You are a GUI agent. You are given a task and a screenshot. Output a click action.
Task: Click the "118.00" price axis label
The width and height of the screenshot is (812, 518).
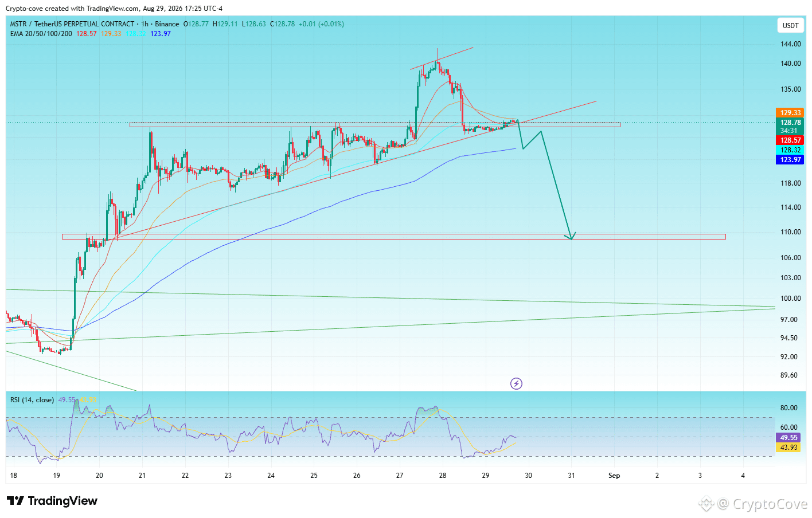[x=791, y=183]
